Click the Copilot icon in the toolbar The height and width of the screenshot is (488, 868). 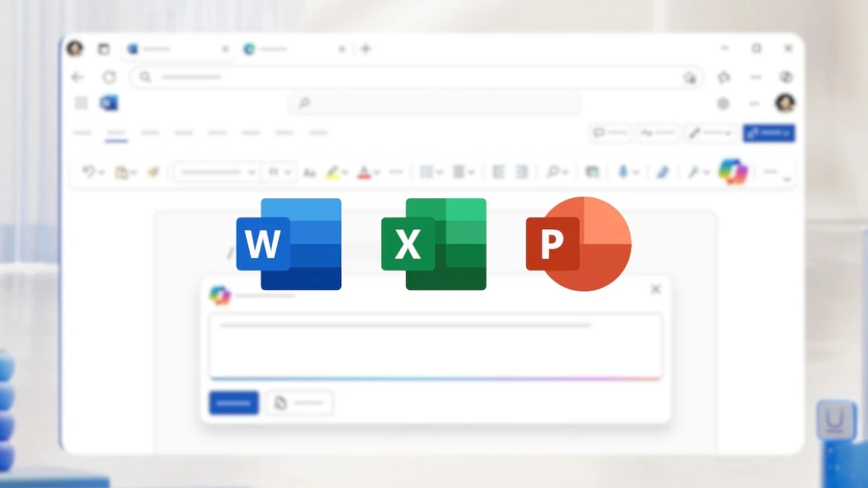(733, 172)
